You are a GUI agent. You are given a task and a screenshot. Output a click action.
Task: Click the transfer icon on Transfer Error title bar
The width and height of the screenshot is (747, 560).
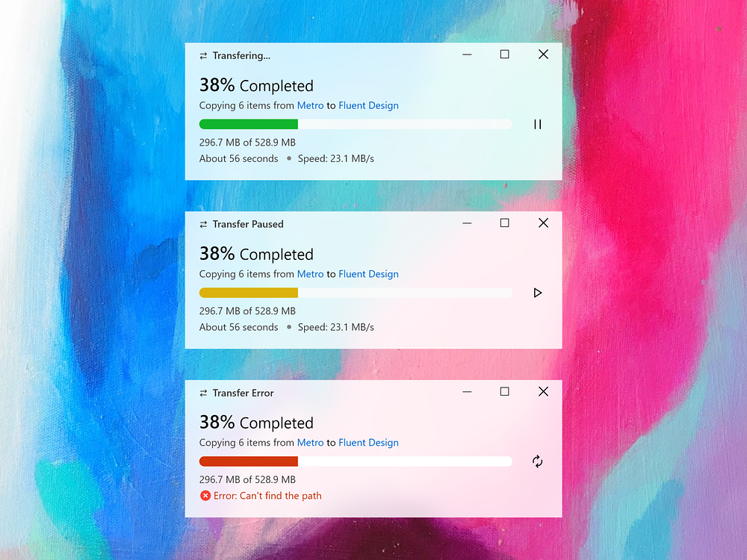[202, 392]
